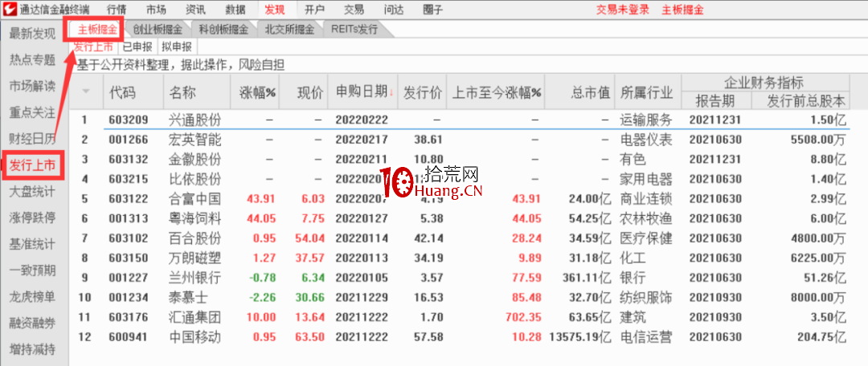Open the 数据 menu

click(235, 9)
